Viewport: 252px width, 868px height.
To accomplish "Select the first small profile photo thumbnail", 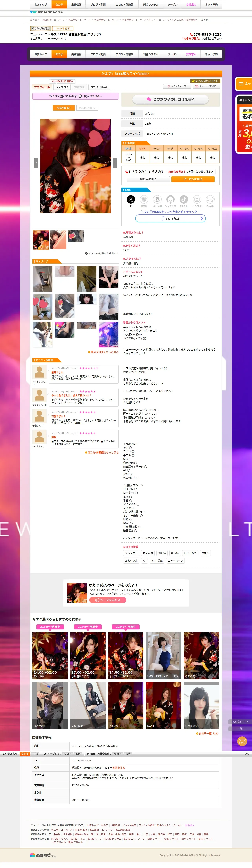I will point(41,240).
